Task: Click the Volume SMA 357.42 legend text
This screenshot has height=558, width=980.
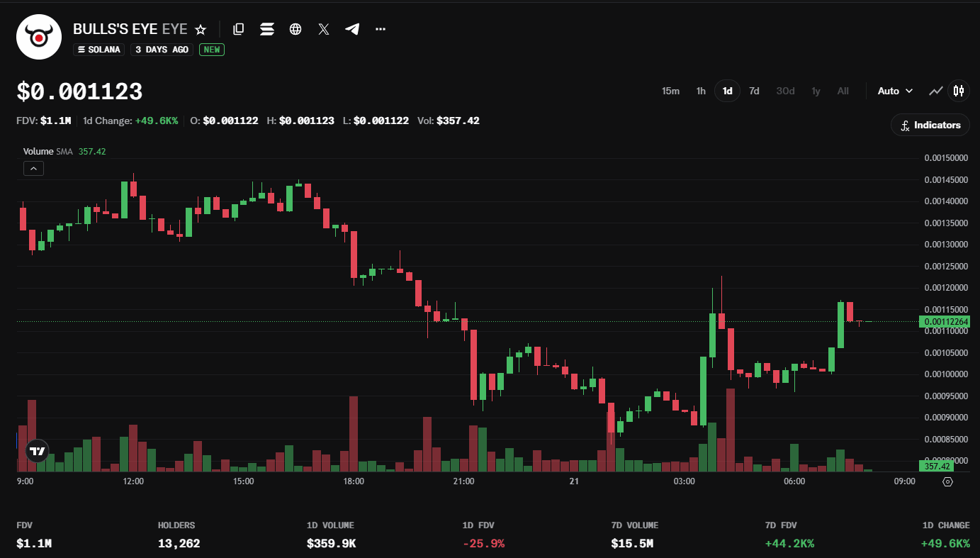Action: tap(64, 151)
